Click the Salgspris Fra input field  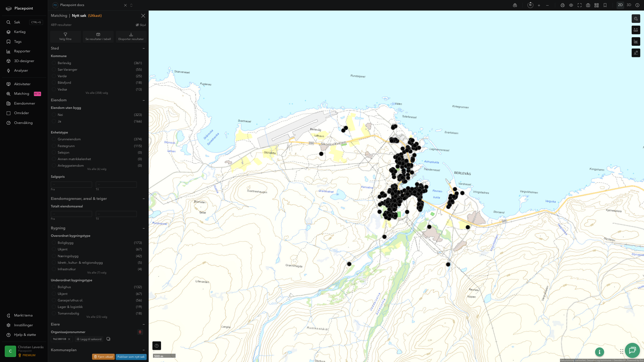point(71,185)
